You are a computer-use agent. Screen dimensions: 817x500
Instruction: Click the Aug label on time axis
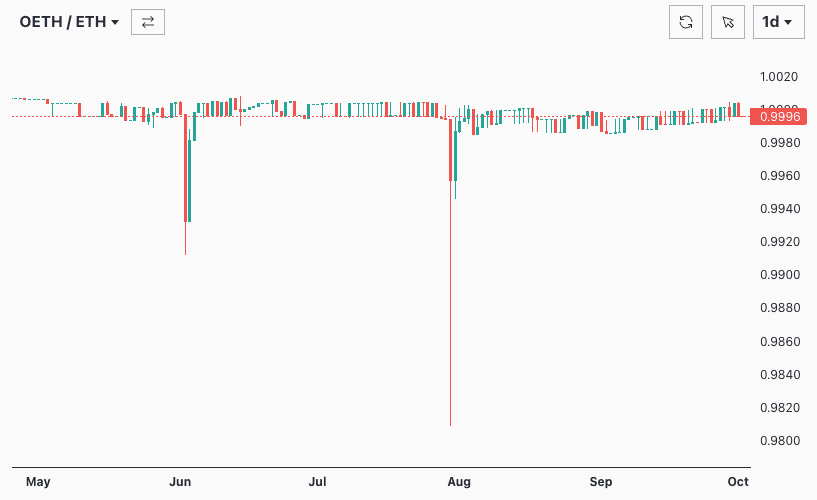(459, 482)
